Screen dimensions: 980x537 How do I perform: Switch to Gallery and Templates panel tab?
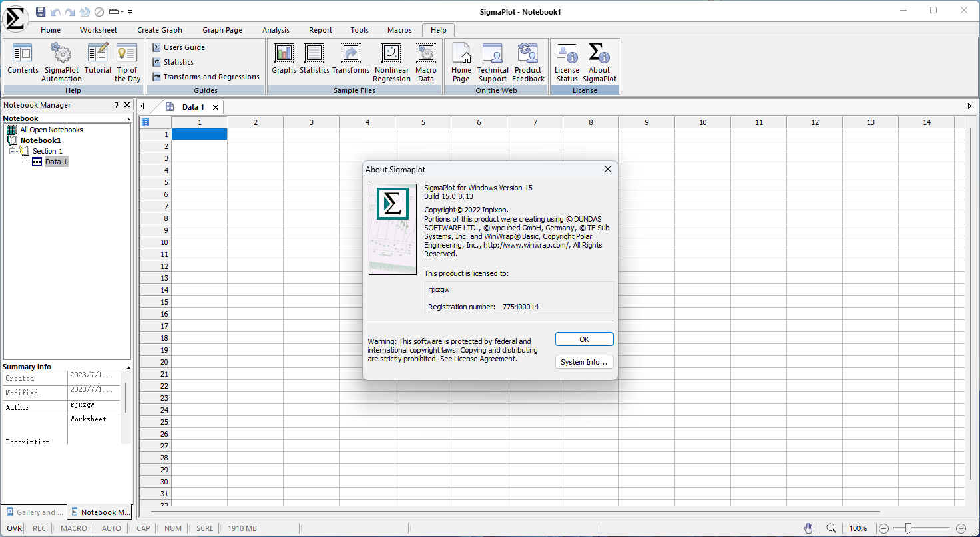[35, 512]
